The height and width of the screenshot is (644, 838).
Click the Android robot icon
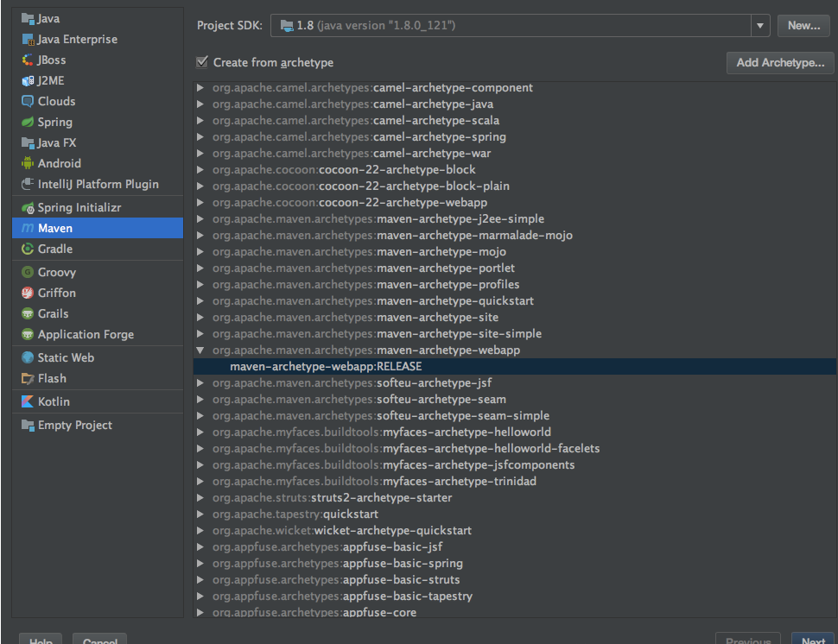pyautogui.click(x=28, y=163)
